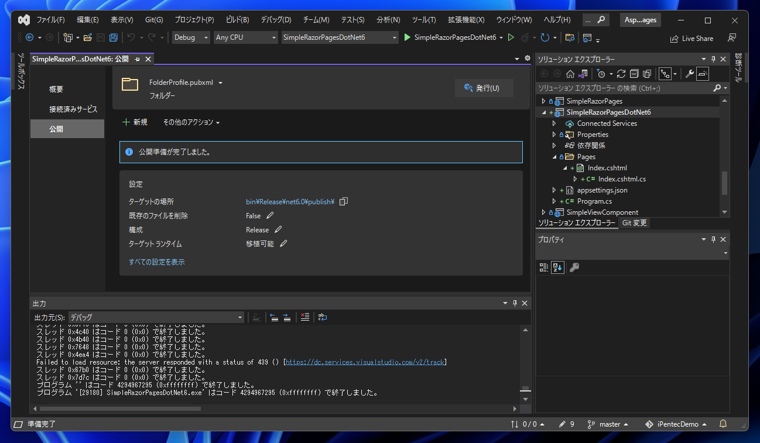Open bin\Release\net6.0\publish target link
The height and width of the screenshot is (443, 760).
(x=290, y=202)
